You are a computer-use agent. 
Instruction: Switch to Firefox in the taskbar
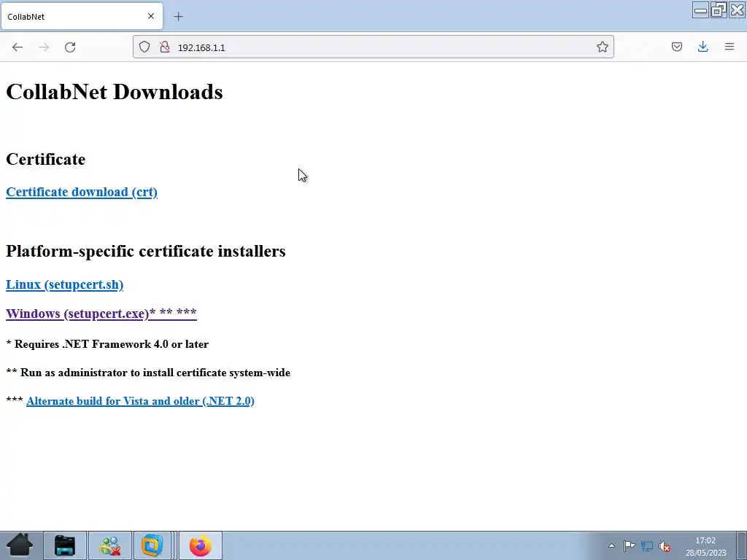(201, 545)
